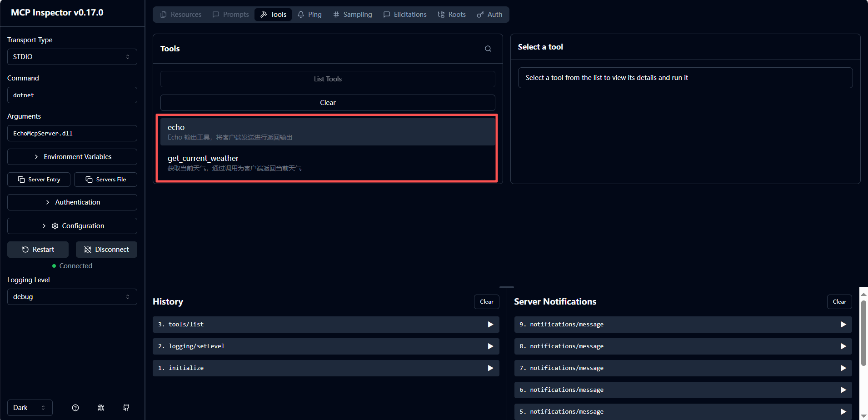Expand the logging/setLevel history entry arrow
Screen dimensions: 868x420
490,346
